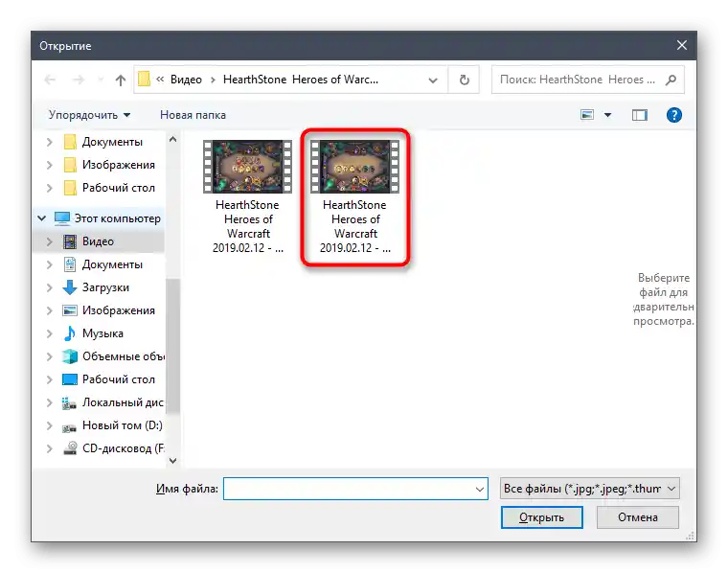Open the view options dropdown arrow

[607, 115]
